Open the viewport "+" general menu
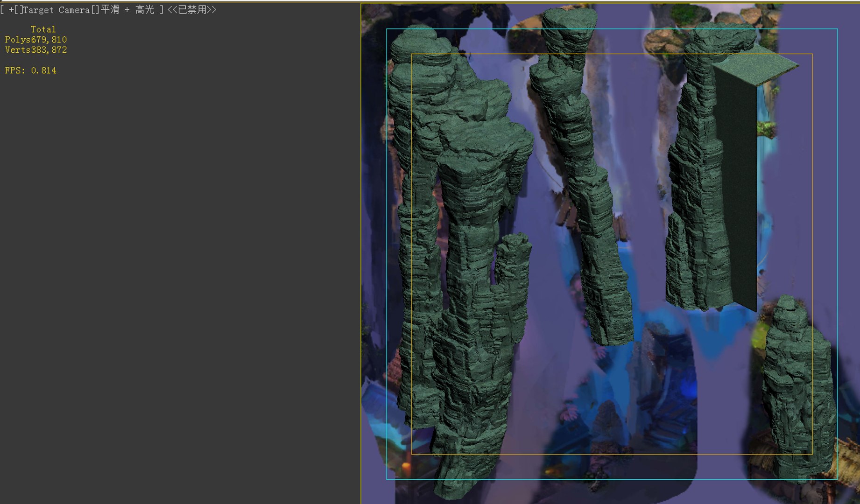This screenshot has height=504, width=860. point(11,10)
